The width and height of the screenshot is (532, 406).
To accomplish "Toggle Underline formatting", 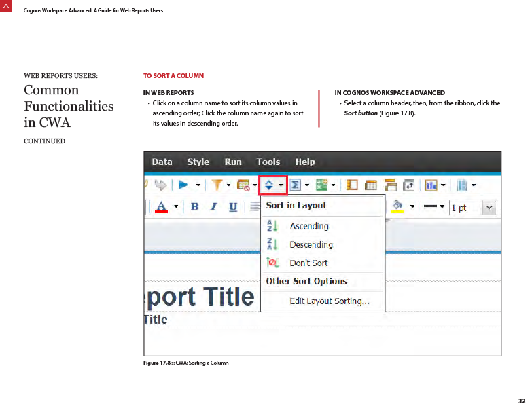I will [233, 206].
